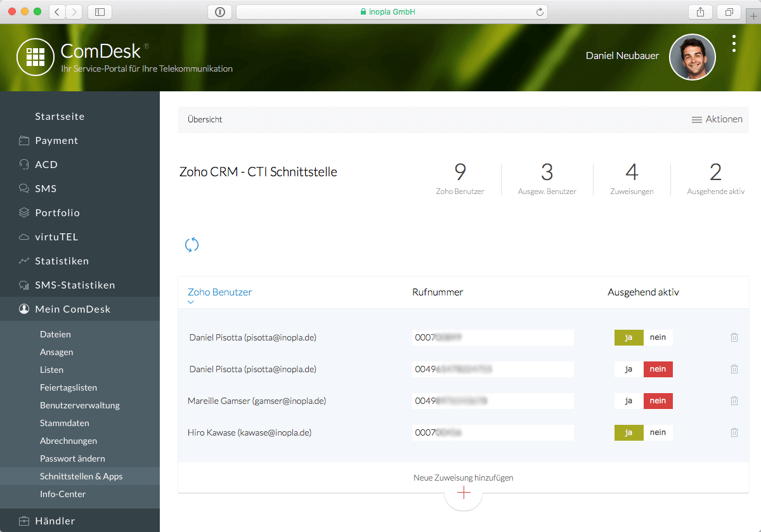
Task: Click the Portfolio layers icon in the sidebar
Action: [24, 213]
